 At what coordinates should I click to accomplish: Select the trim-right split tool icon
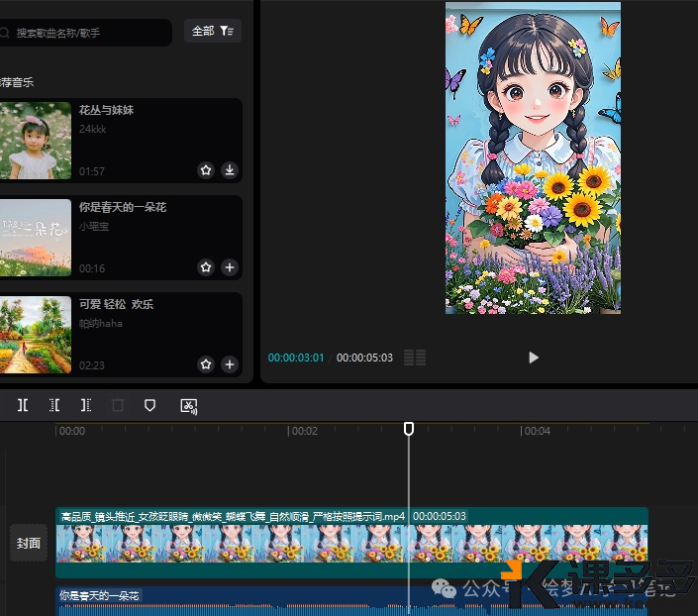point(86,405)
